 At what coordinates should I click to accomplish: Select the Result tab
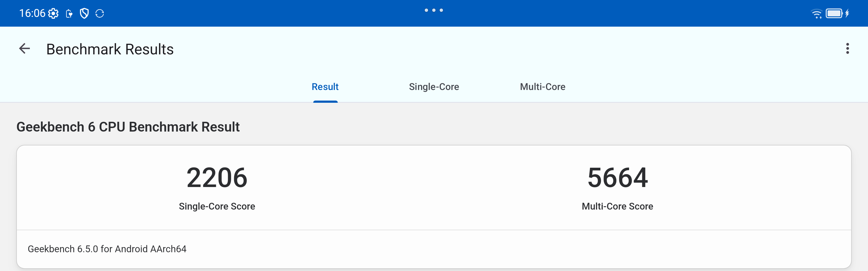[325, 87]
